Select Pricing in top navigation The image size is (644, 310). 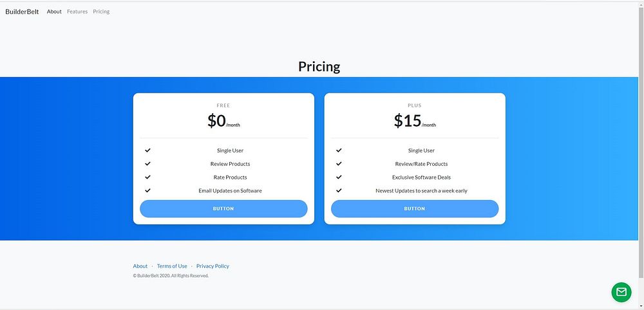(x=101, y=12)
